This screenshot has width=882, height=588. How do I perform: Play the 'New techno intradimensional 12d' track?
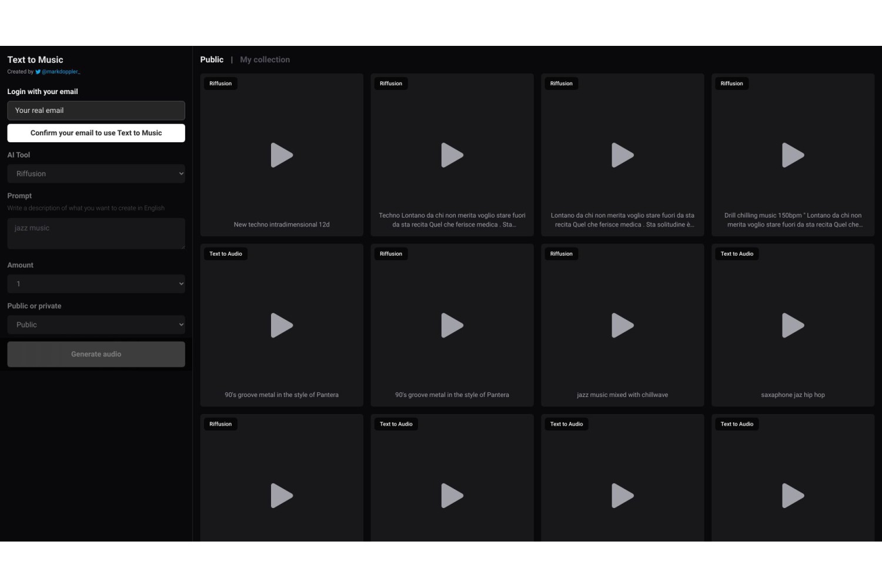282,155
